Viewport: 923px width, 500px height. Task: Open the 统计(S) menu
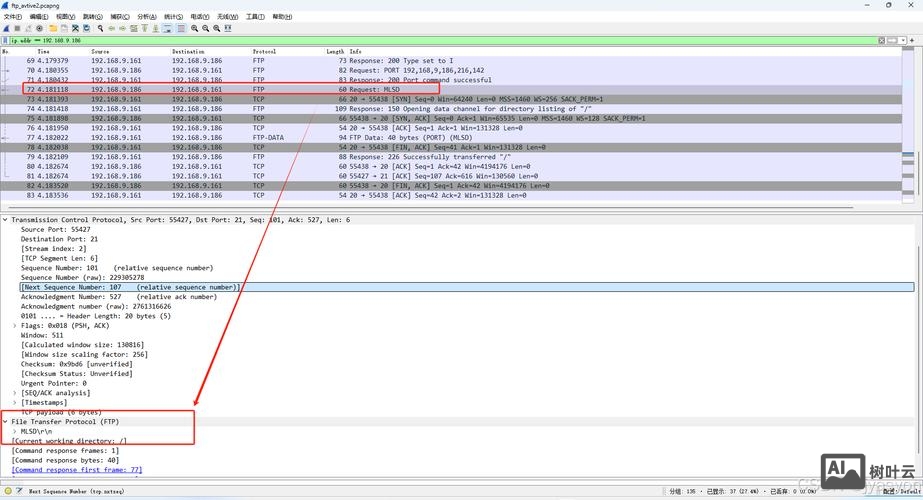[173, 17]
